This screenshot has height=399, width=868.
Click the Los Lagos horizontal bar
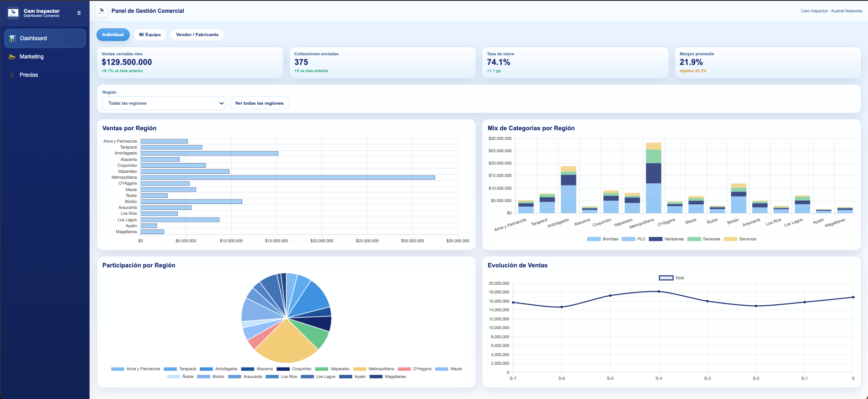click(x=180, y=220)
